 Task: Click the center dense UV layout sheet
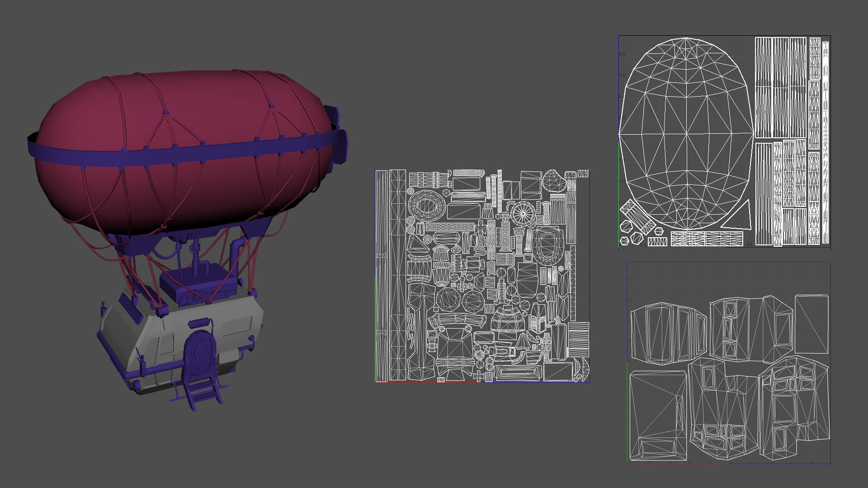point(482,276)
